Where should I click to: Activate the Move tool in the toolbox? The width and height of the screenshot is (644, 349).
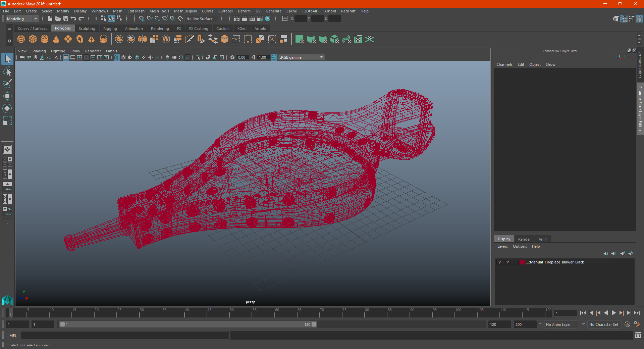pos(7,96)
